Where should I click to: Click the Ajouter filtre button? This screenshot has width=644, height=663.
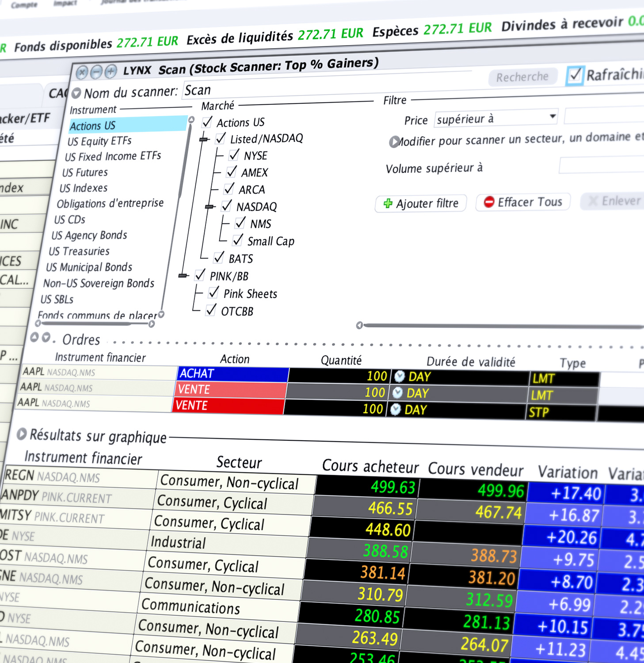coord(421,203)
